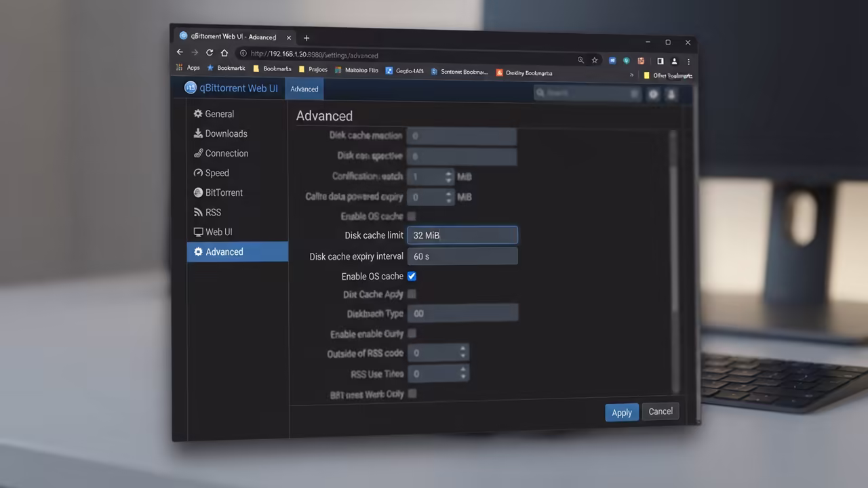Click the user icon in the qBittorrent header
868x488 pixels.
click(671, 95)
